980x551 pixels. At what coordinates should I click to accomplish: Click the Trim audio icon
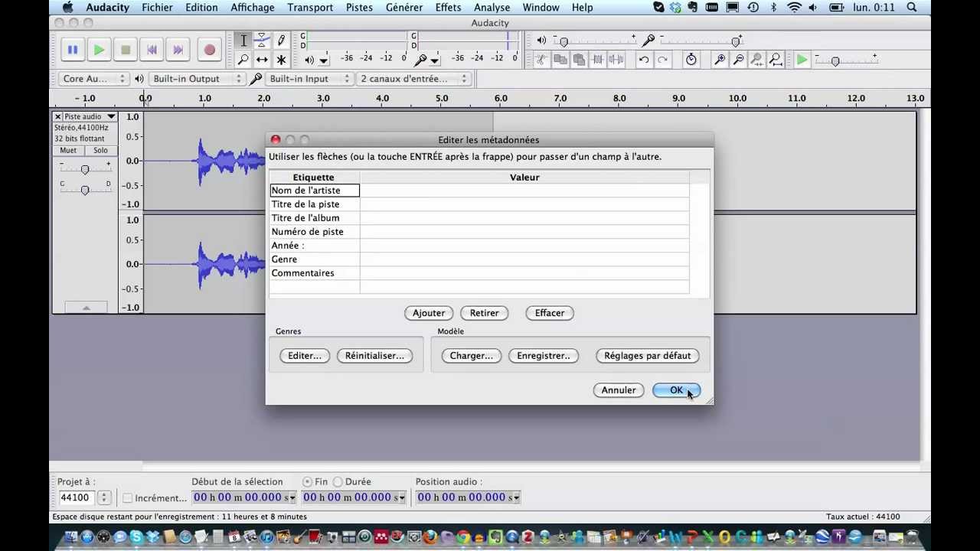pyautogui.click(x=598, y=59)
